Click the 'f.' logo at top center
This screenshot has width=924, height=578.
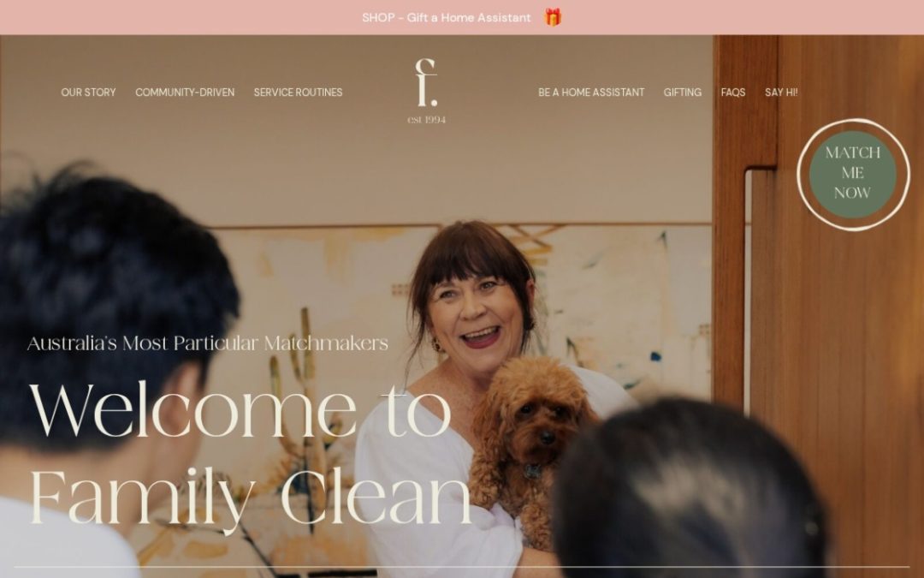tap(426, 82)
